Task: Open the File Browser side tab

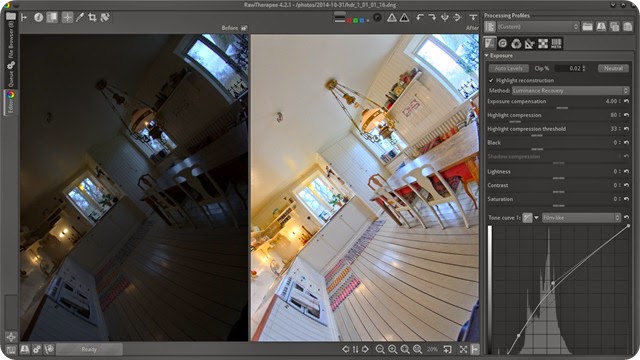Action: click(x=11, y=39)
